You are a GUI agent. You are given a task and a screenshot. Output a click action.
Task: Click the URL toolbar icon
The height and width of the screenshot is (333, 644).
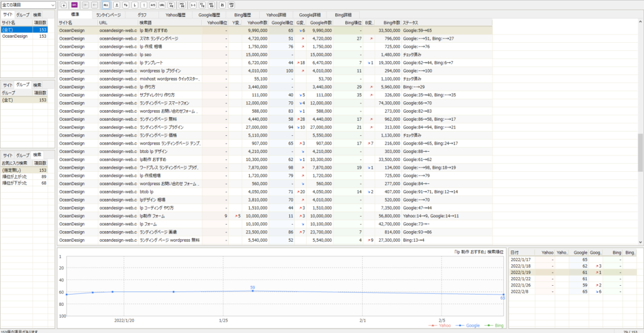(162, 5)
